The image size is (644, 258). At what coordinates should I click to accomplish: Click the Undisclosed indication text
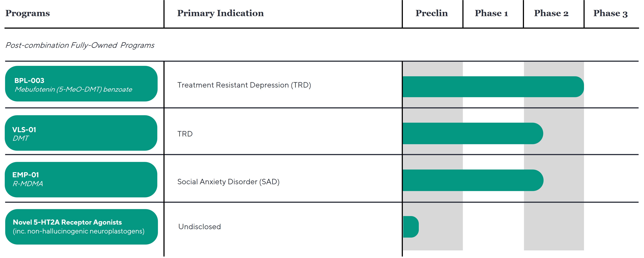[199, 227]
